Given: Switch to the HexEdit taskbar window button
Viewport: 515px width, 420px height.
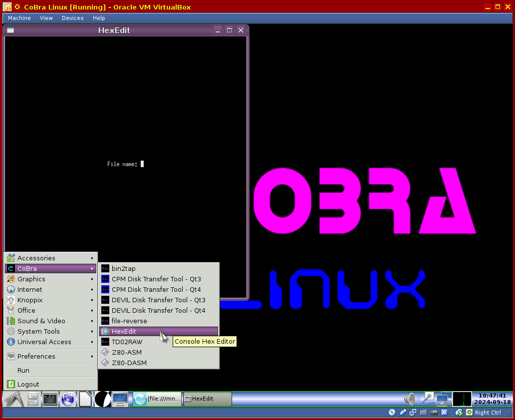Looking at the screenshot, I should pyautogui.click(x=207, y=399).
